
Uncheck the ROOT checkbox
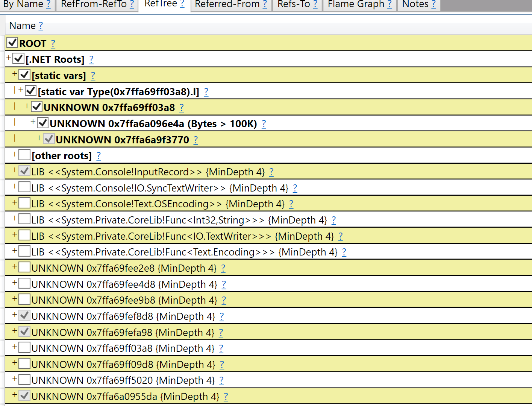point(12,42)
